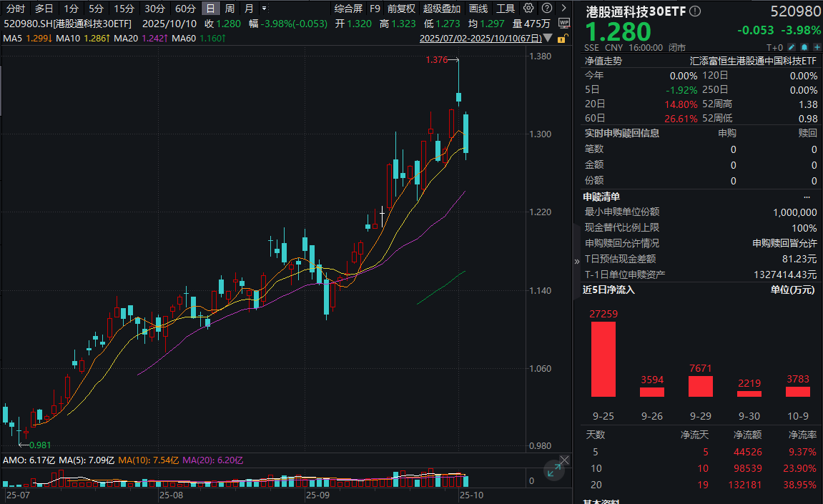Screen dimensions: 823x504
Task: Click the F9 button on the toolbar
Action: click(x=375, y=9)
